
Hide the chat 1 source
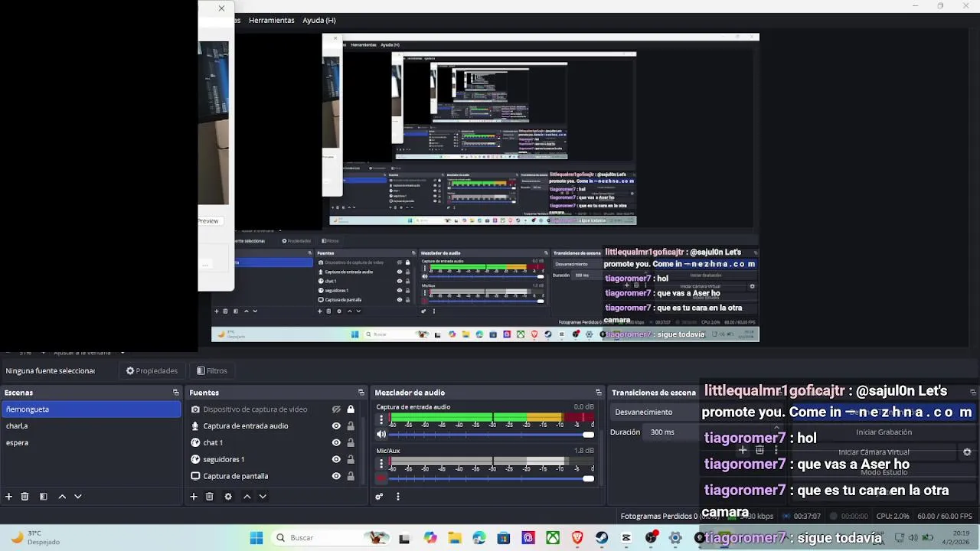tap(336, 442)
